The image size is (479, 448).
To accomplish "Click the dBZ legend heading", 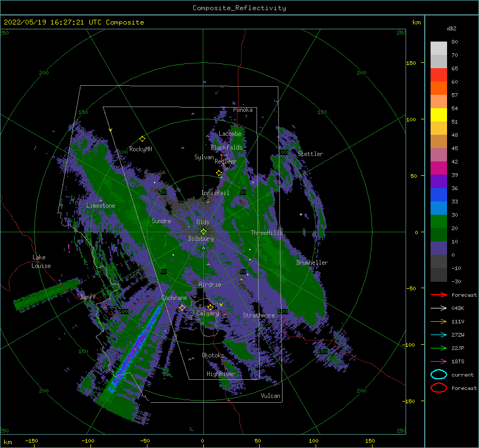I will point(451,28).
